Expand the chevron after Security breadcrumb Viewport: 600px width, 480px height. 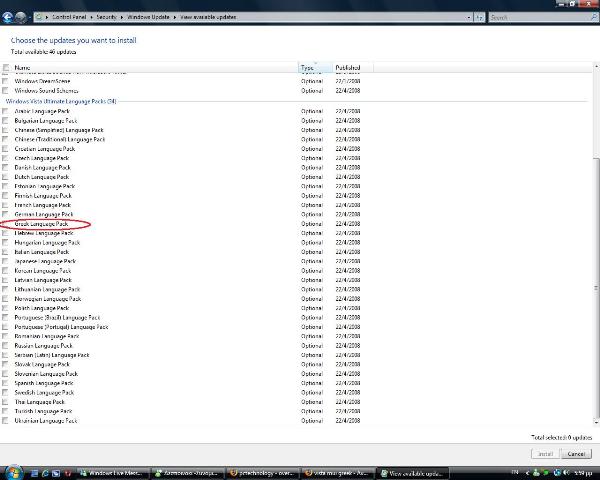click(x=122, y=17)
